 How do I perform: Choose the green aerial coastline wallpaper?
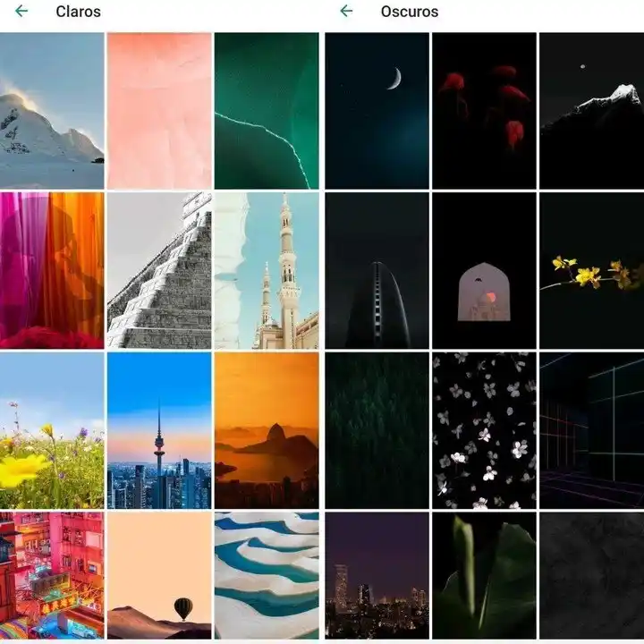(267, 111)
